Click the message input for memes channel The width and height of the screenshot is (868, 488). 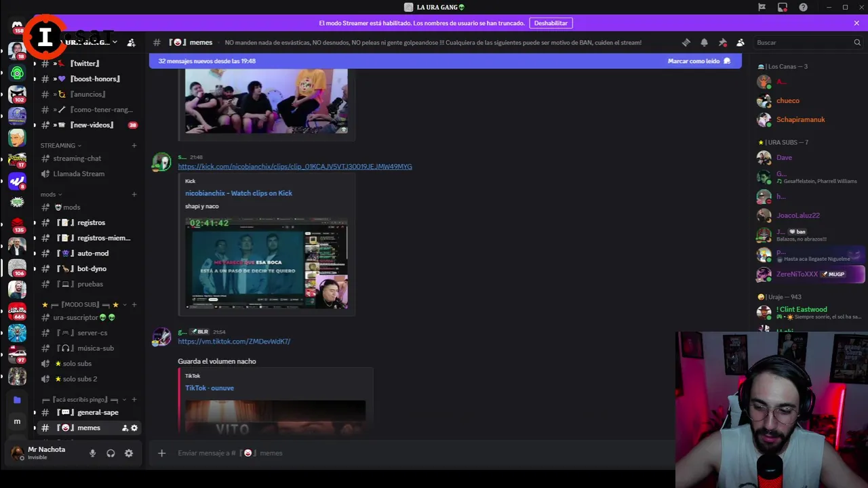coord(420,453)
